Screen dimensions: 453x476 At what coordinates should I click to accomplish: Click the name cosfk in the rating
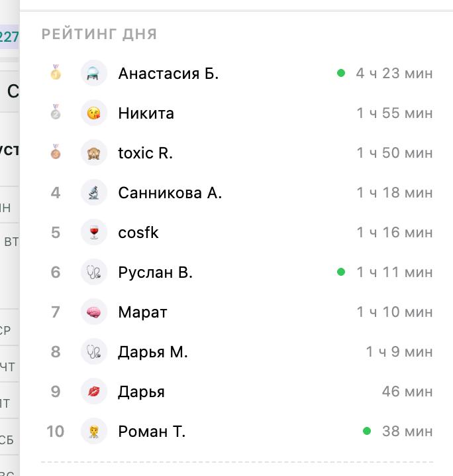[x=138, y=233]
